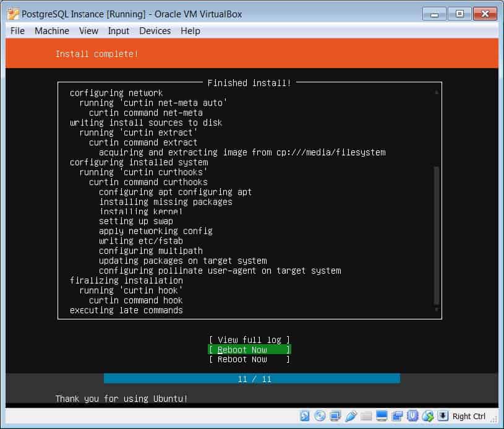The image size is (504, 429).
Task: Click the 'curtin command curthooks' log line
Action: pyautogui.click(x=148, y=182)
